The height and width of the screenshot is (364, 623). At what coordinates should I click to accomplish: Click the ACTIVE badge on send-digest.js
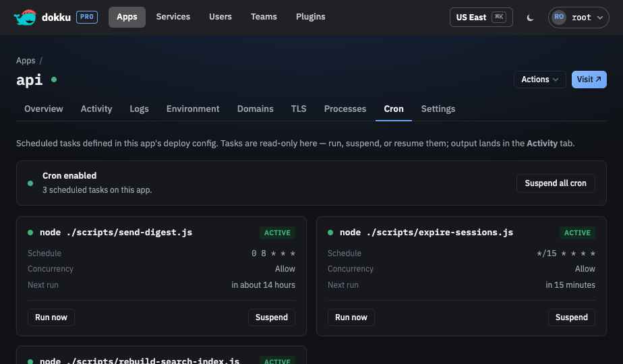pyautogui.click(x=277, y=233)
